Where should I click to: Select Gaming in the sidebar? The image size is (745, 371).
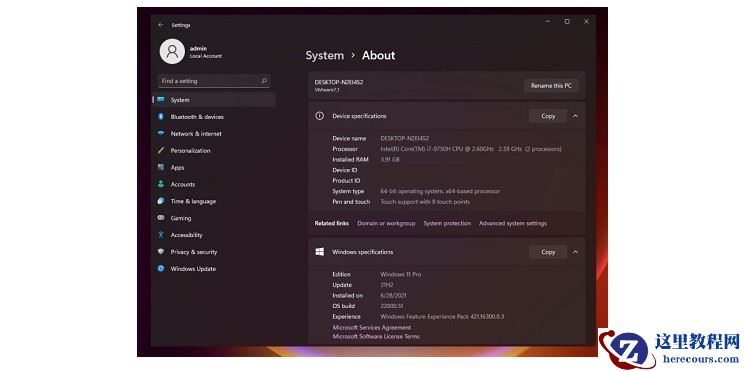coord(181,218)
